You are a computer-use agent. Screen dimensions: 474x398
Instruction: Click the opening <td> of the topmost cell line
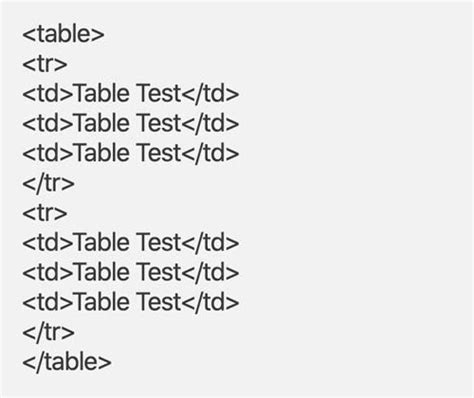pos(48,94)
